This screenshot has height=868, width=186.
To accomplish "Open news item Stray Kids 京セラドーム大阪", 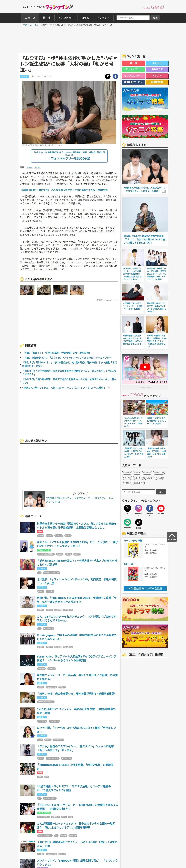I will point(76,658).
